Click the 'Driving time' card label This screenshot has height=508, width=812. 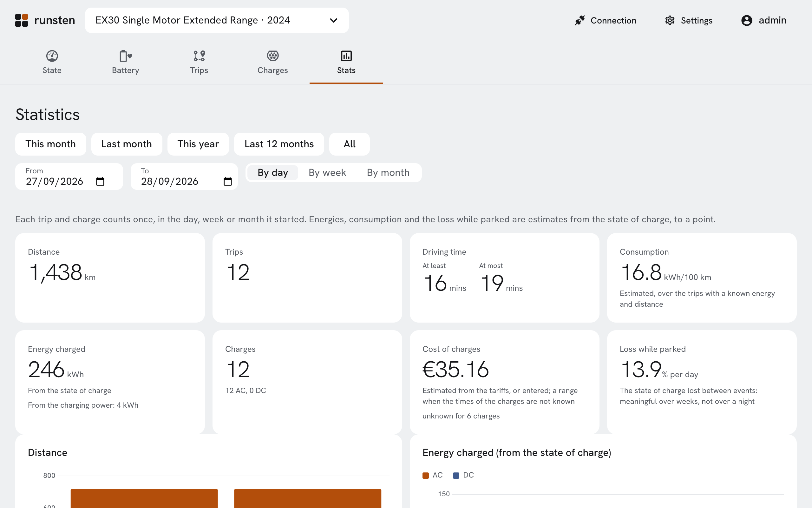[x=444, y=252]
